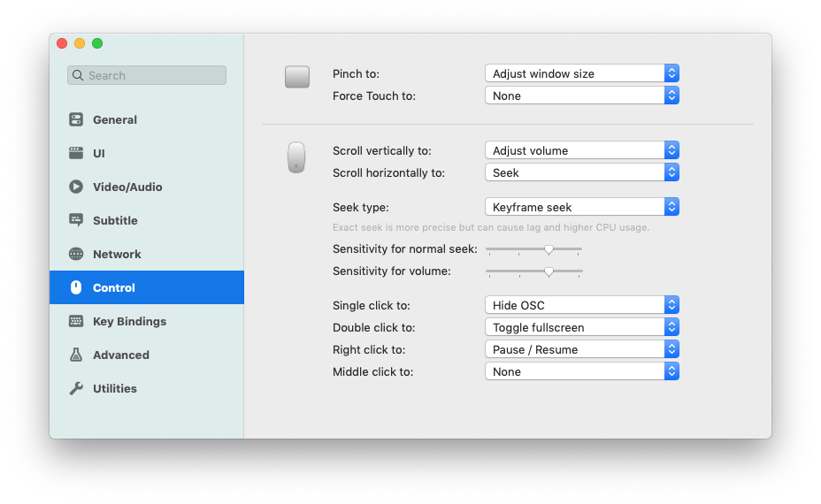Zoom the window with green button
Screen dimensions: 821x504
tap(97, 43)
